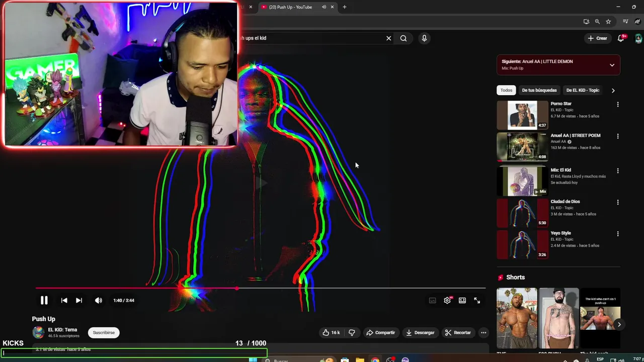
Task: Open the browser zoom magnifier icon
Action: click(597, 22)
